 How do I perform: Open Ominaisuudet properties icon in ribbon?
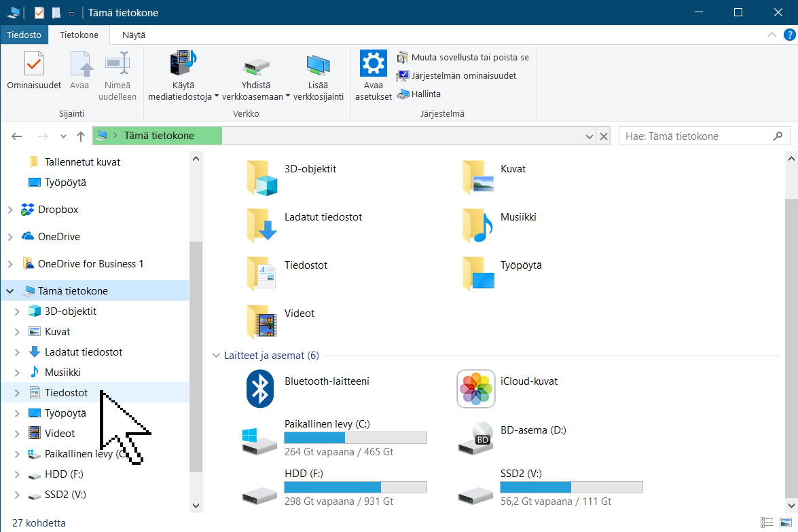pos(33,66)
